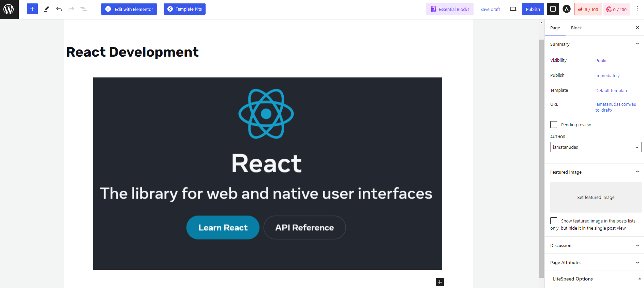Open the three-dot Options menu
The height and width of the screenshot is (288, 644).
[638, 9]
